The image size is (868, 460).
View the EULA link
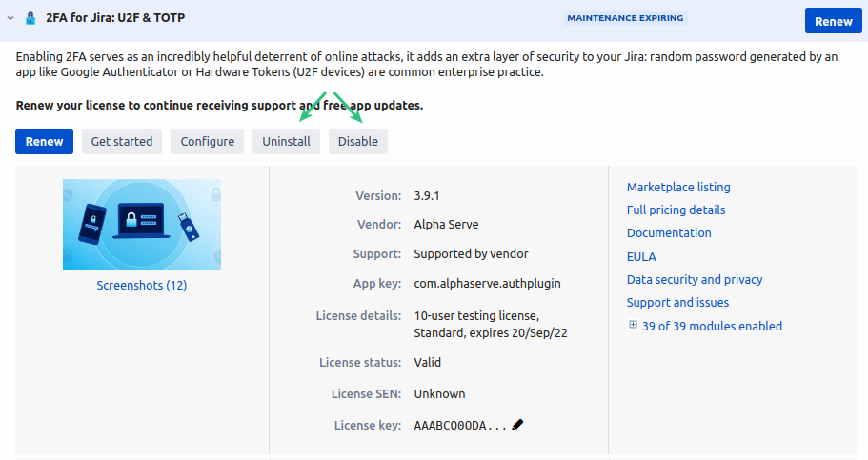pyautogui.click(x=641, y=256)
